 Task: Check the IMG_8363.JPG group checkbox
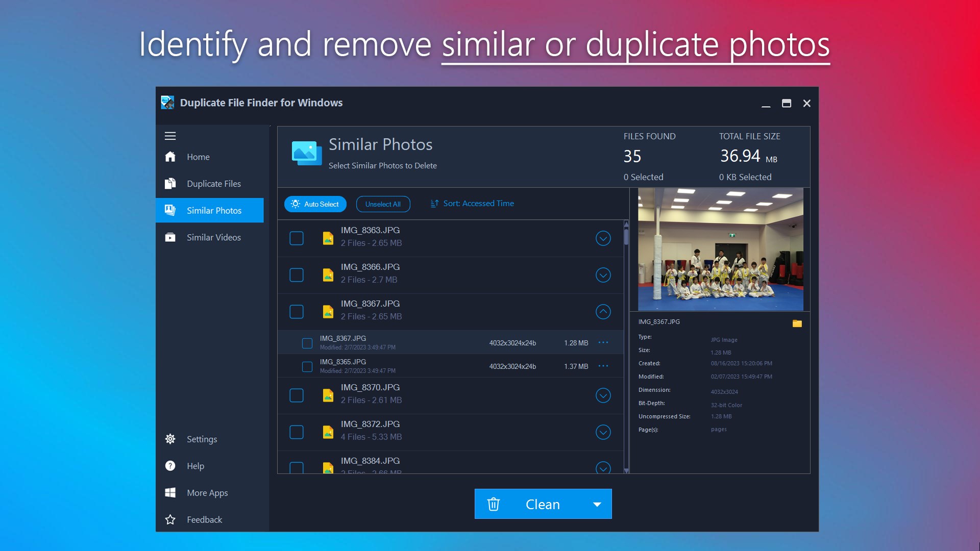(297, 238)
